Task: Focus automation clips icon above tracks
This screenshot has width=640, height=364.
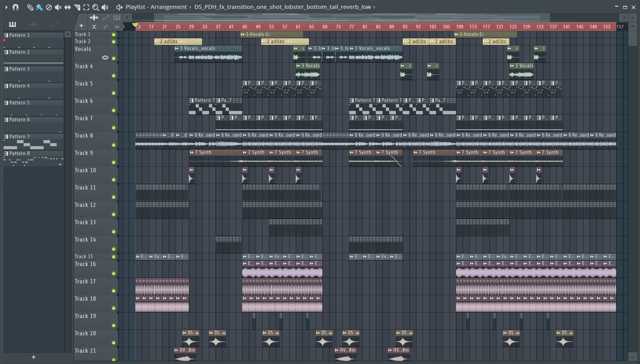Action: [x=106, y=18]
